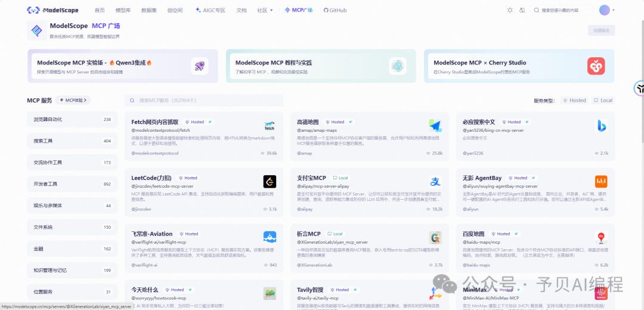This screenshot has height=310, width=644.
Task: Select the 搜索工具 category
Action: click(x=72, y=141)
